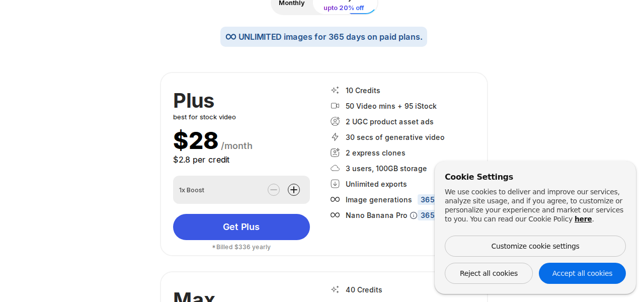The height and width of the screenshot is (302, 644).
Task: Click Reject all cookies
Action: click(489, 273)
